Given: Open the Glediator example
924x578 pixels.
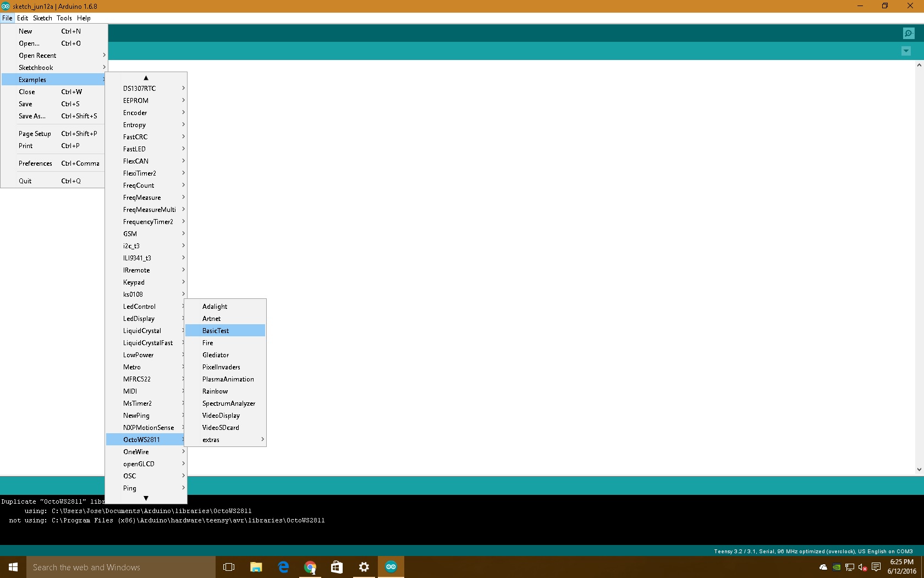Looking at the screenshot, I should (226, 355).
